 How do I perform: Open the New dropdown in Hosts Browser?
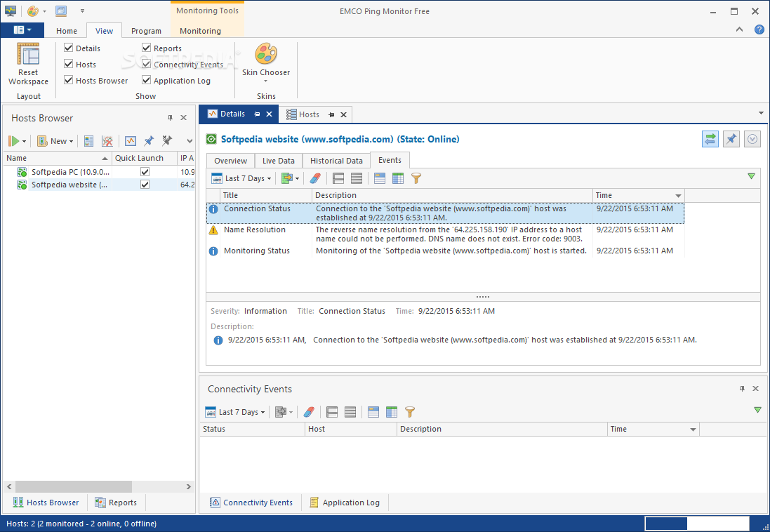click(x=55, y=141)
